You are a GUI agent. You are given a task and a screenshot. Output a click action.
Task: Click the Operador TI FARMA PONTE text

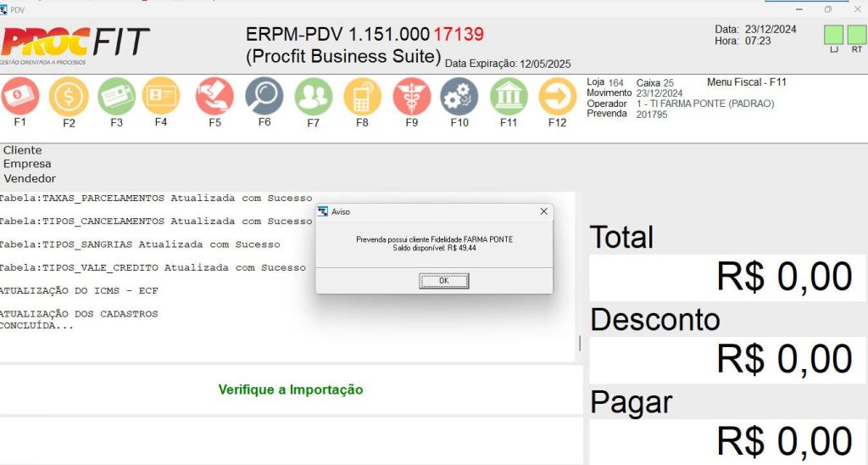(705, 104)
